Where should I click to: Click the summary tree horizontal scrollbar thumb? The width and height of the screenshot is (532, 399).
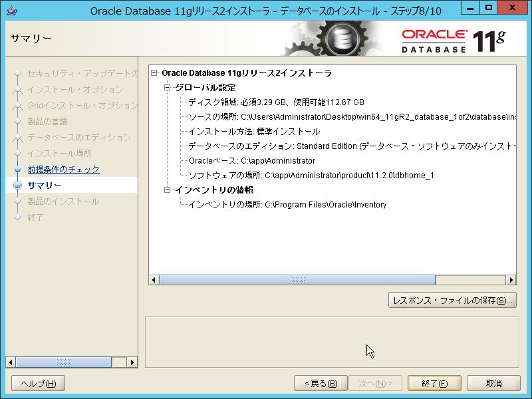click(x=297, y=280)
